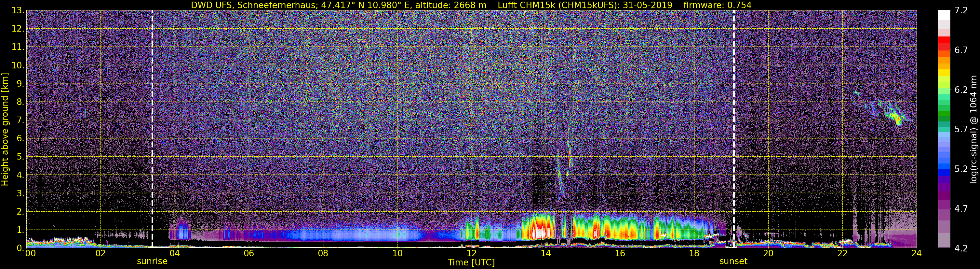This screenshot has height=269, width=980.
Task: Click the time tick label '08'
Action: tap(323, 254)
